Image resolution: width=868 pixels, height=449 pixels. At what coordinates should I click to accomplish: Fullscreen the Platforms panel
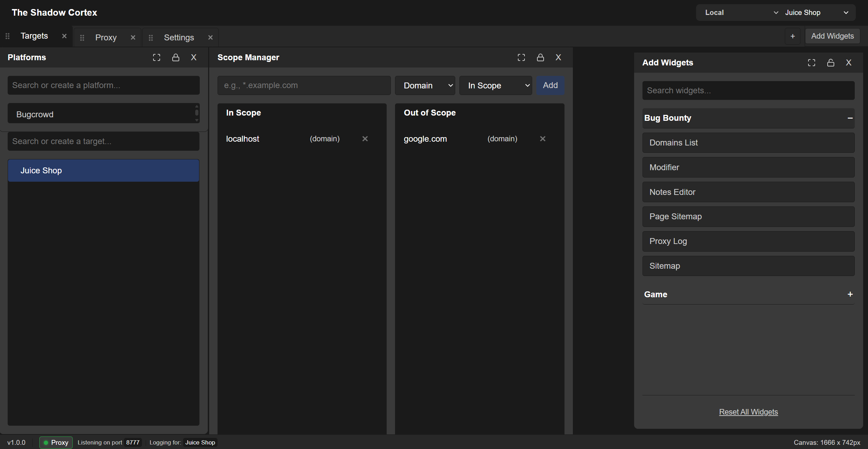click(x=157, y=57)
